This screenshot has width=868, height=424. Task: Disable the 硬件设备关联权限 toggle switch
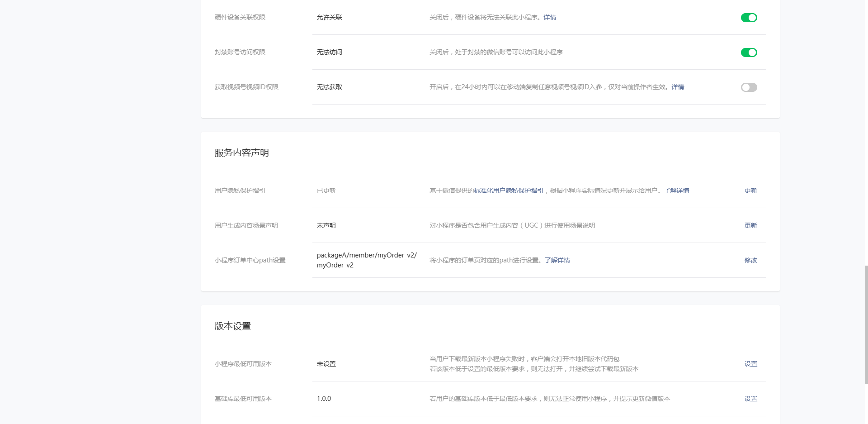pos(749,18)
